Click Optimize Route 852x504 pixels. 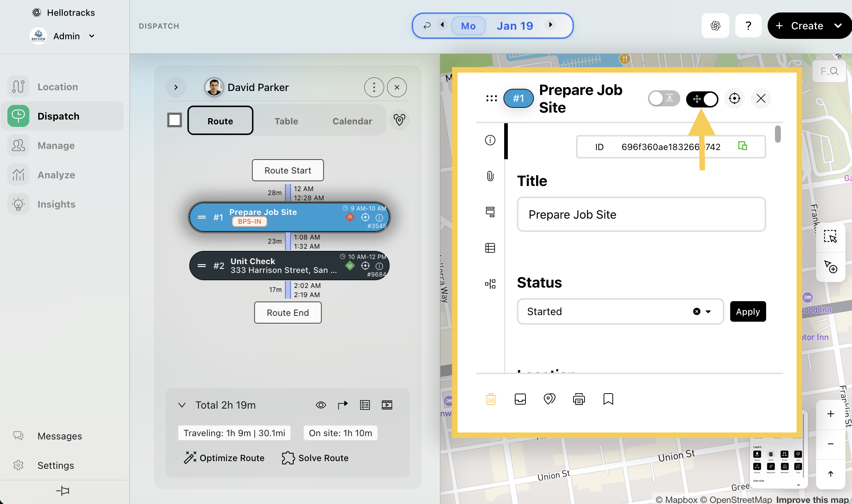(x=224, y=458)
